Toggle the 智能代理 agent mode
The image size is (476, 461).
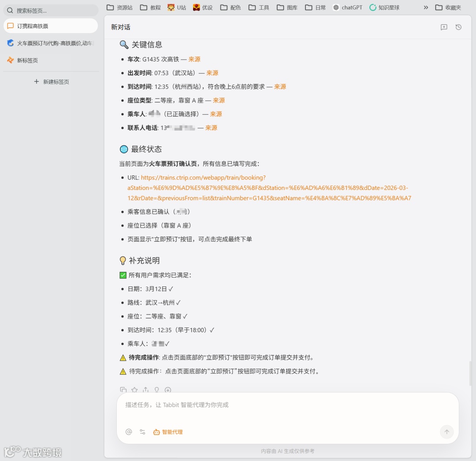[x=168, y=431]
